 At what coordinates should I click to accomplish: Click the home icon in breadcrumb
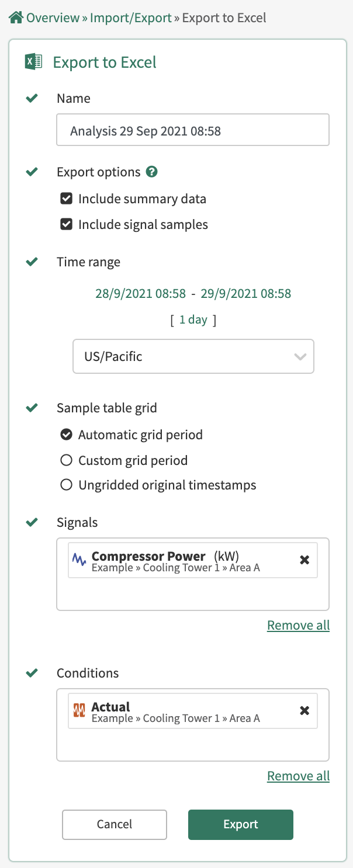pyautogui.click(x=16, y=18)
